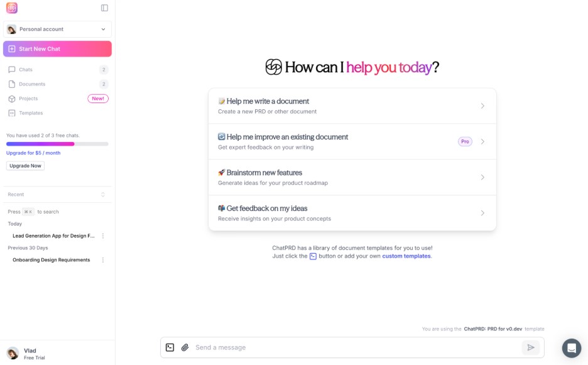Image resolution: width=588 pixels, height=365 pixels.
Task: Expand the Recent chats sorter
Action: click(103, 195)
